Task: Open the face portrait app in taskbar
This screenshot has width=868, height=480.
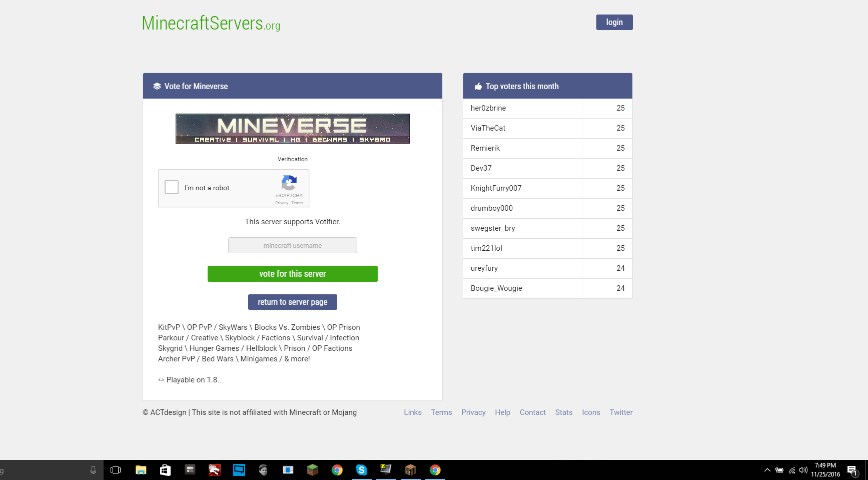Action: pyautogui.click(x=264, y=470)
